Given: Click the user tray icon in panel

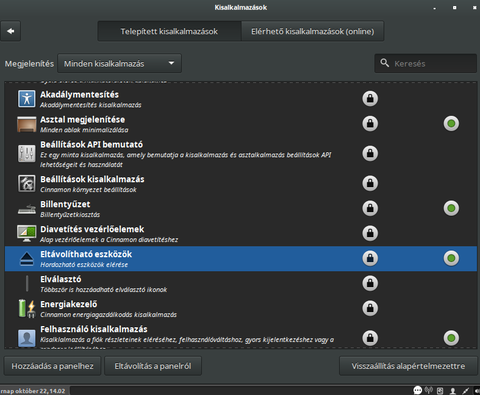Looking at the screenshot, I should coord(453,391).
